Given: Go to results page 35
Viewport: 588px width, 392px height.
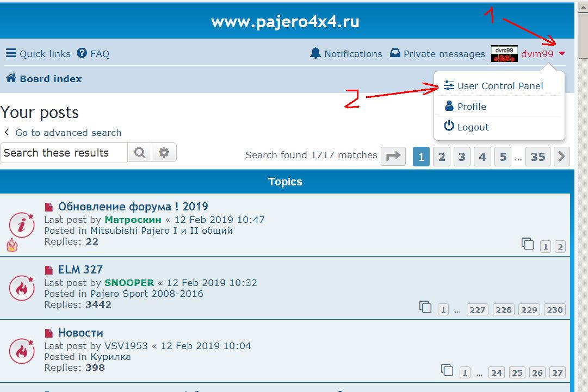Looking at the screenshot, I should point(537,157).
